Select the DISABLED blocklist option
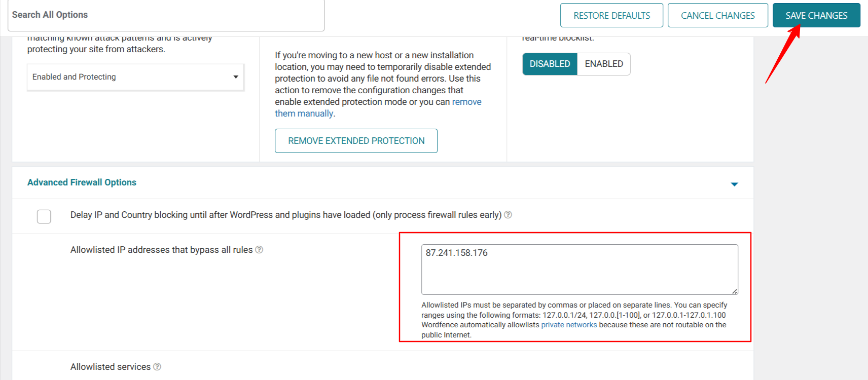This screenshot has width=868, height=380. [550, 64]
